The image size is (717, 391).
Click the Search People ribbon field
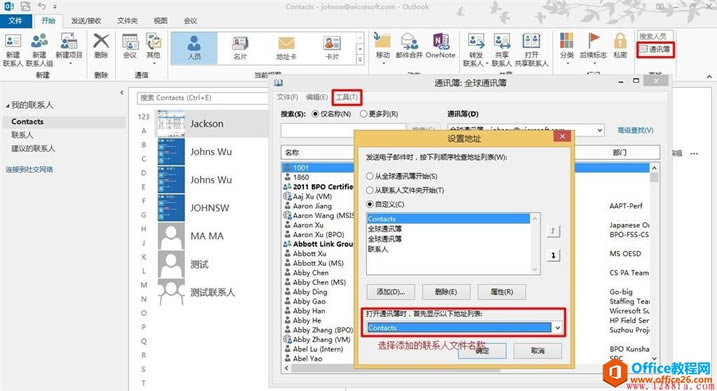coord(654,36)
